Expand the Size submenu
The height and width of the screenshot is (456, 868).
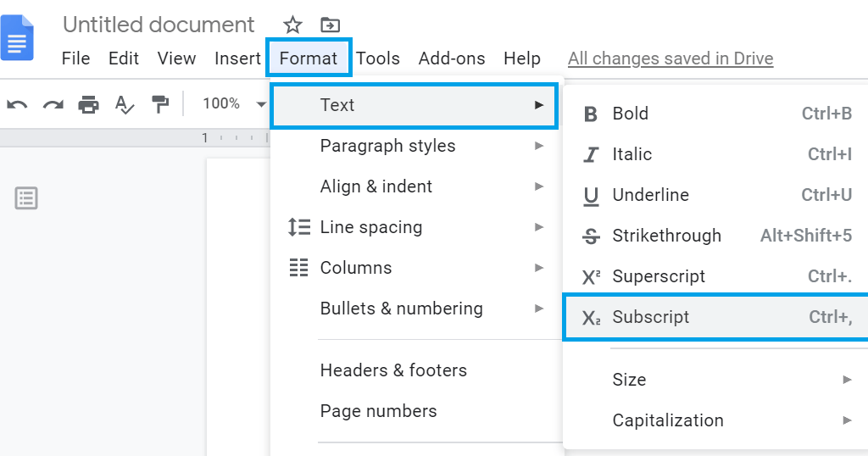tap(715, 380)
